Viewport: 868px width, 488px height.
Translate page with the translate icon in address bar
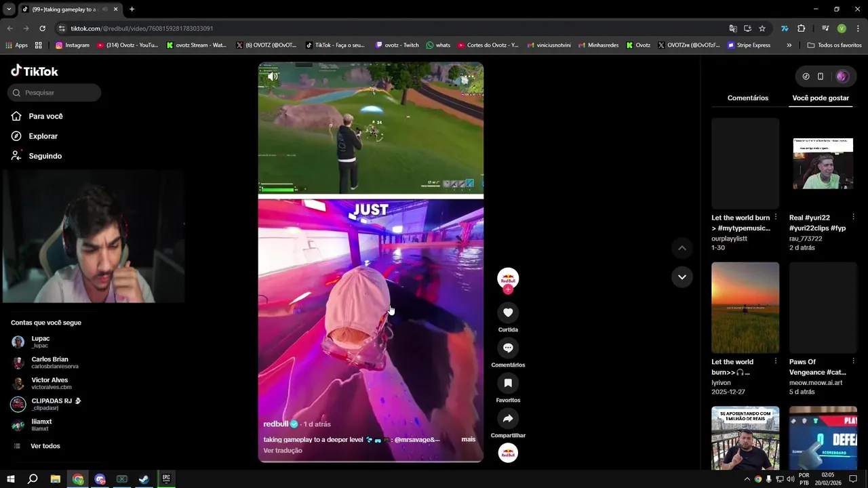733,28
